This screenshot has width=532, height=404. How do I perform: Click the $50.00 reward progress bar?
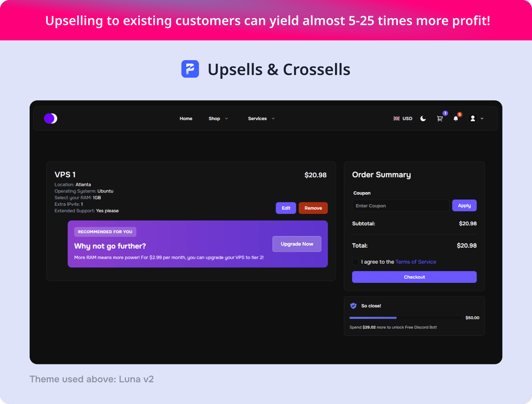point(405,318)
